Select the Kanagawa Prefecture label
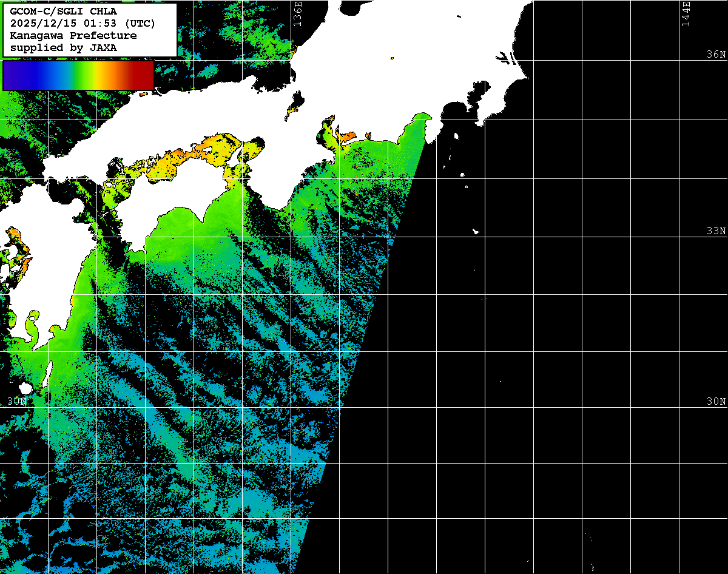This screenshot has width=728, height=574. (73, 35)
